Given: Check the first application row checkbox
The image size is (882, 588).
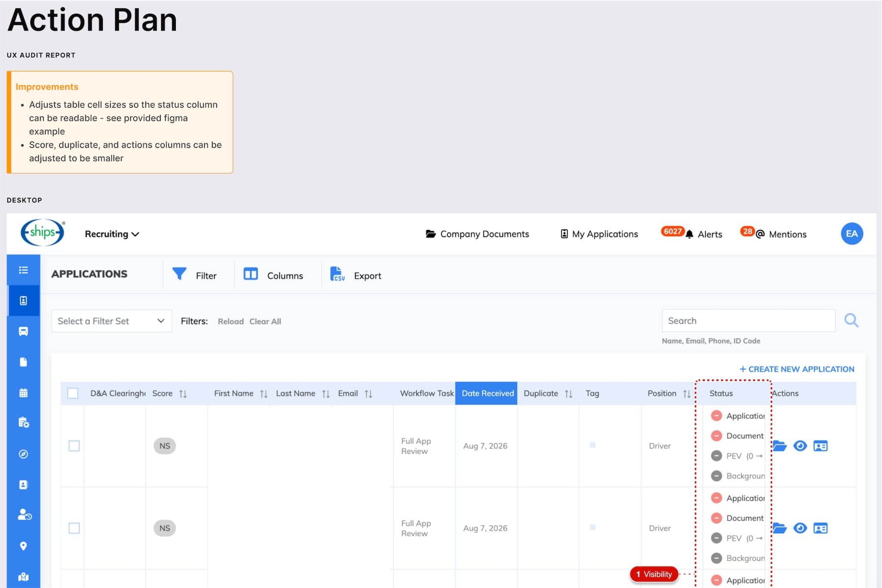Looking at the screenshot, I should point(74,446).
